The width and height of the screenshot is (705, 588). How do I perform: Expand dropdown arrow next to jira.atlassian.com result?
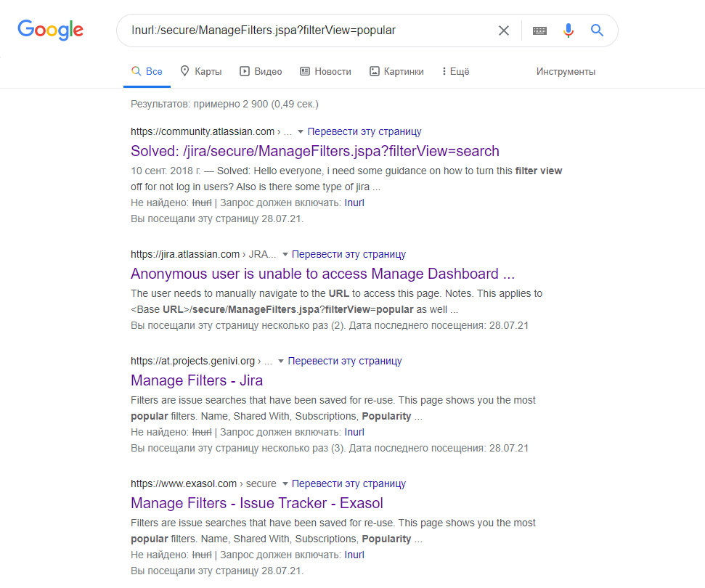[285, 255]
